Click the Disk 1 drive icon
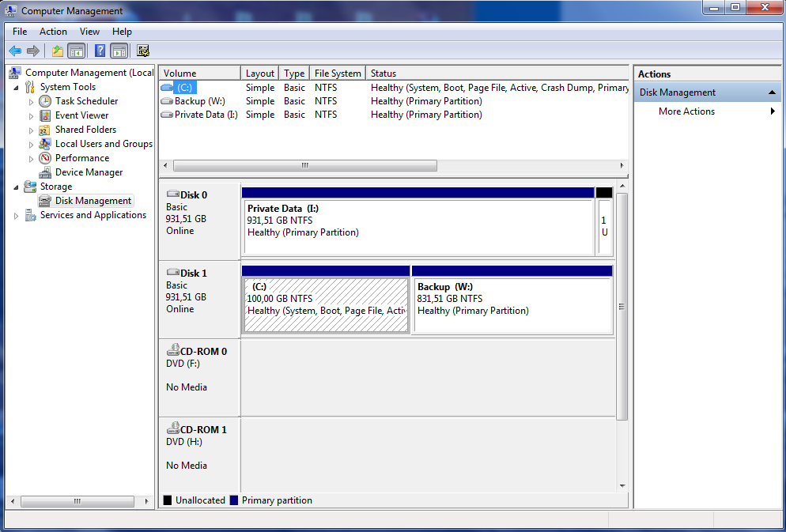This screenshot has height=532, width=786. tap(173, 272)
